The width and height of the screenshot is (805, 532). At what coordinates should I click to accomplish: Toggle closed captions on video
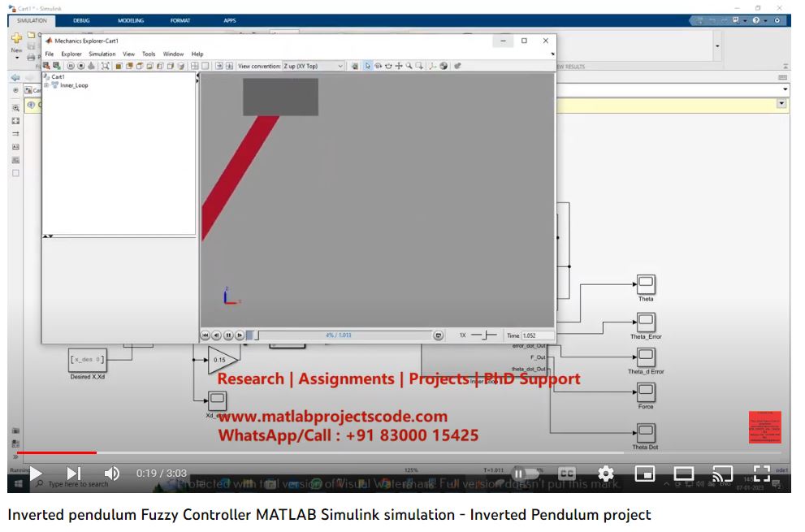pos(566,473)
